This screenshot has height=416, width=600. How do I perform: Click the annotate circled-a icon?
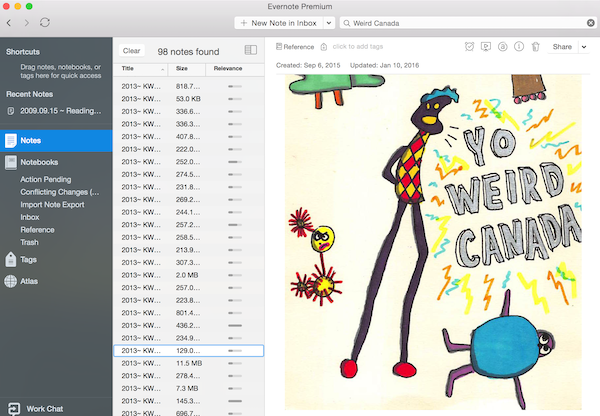(502, 47)
